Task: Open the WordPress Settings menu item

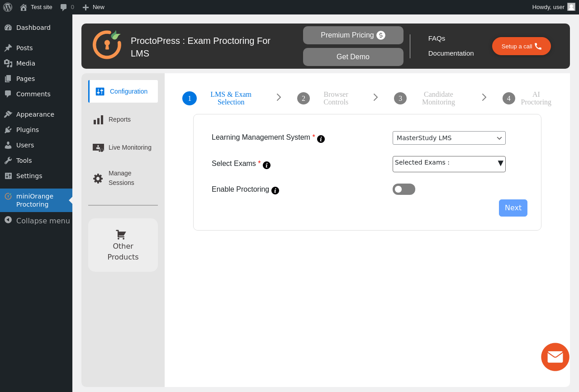Action: click(36, 176)
